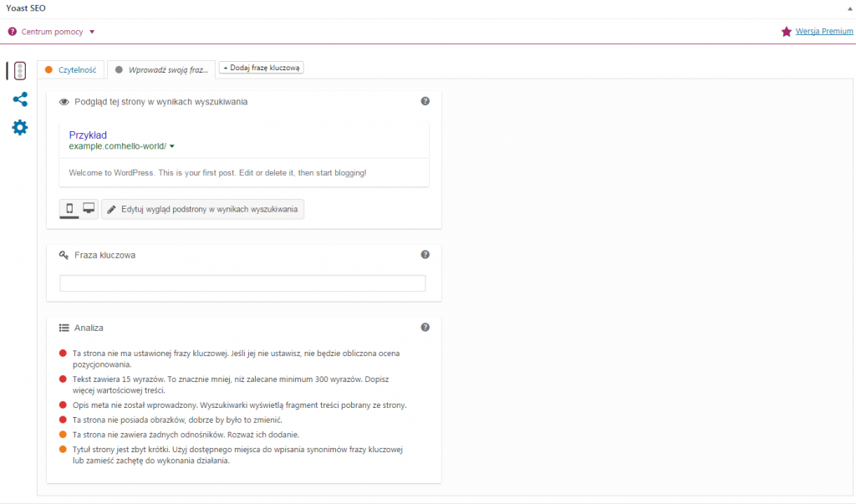Click help icon for Fraza kluczowa section
Viewport: 856px width, 504px height.
click(x=425, y=255)
